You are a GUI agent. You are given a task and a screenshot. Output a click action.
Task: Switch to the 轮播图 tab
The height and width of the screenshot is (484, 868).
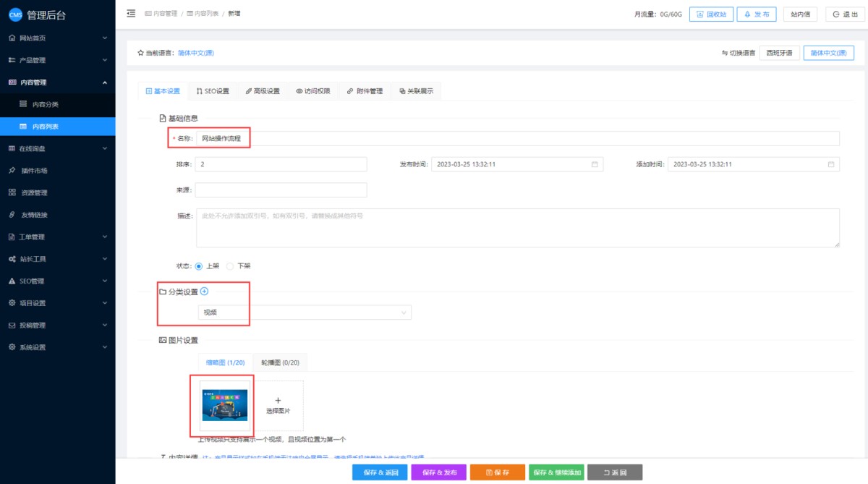pos(280,362)
